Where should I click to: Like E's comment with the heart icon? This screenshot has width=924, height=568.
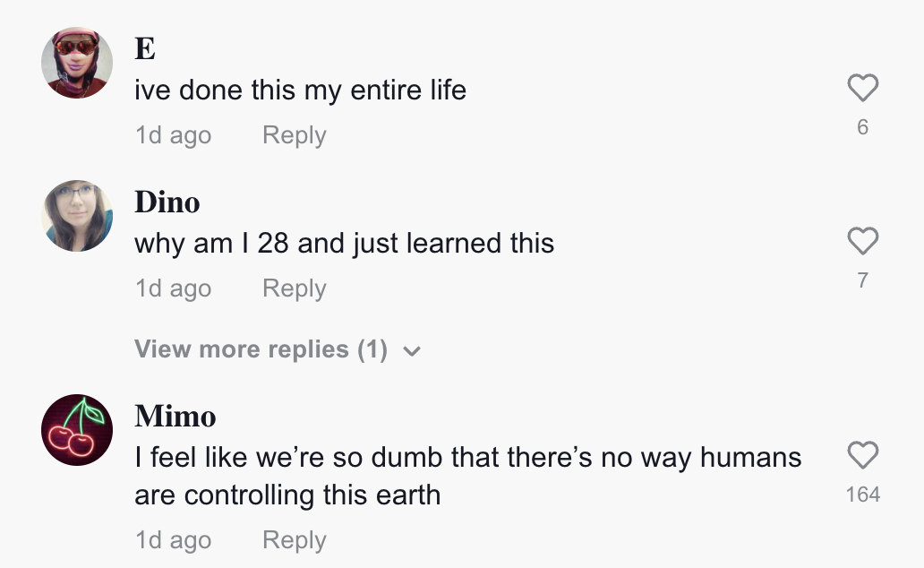[x=862, y=88]
